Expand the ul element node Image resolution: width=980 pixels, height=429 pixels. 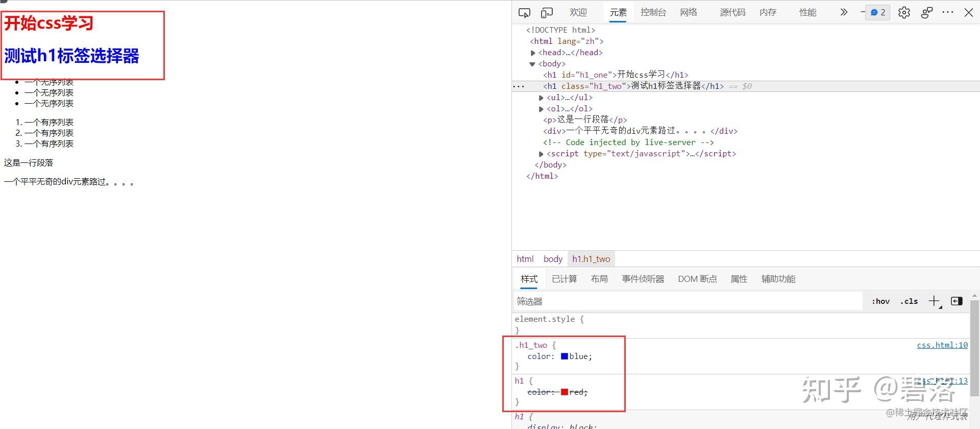pyautogui.click(x=541, y=98)
